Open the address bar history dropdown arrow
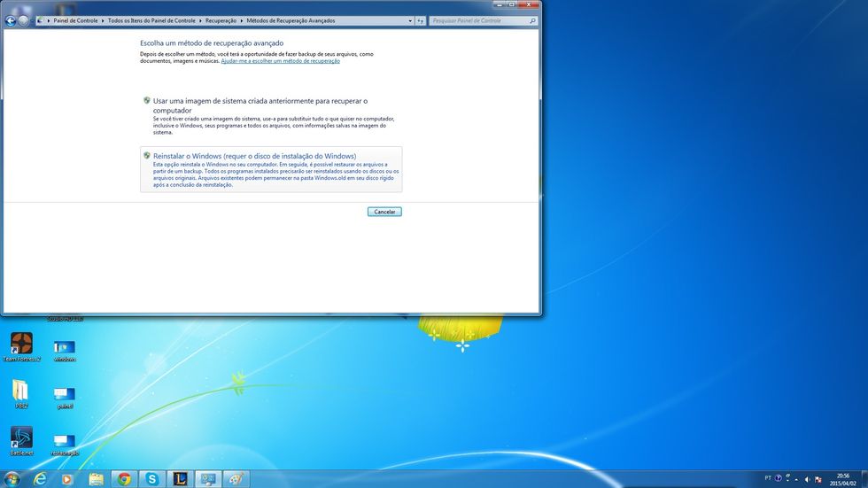 point(409,21)
